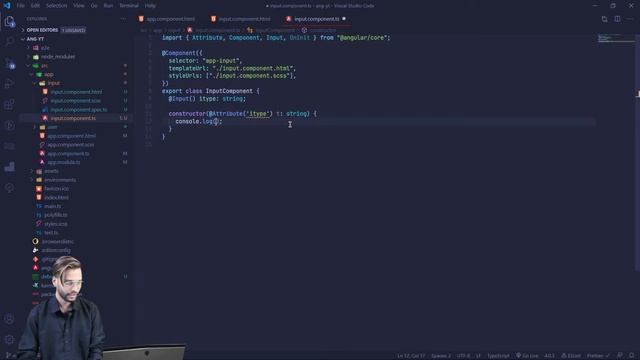Open the Selection menu
This screenshot has width=640, height=360.
click(56, 6)
